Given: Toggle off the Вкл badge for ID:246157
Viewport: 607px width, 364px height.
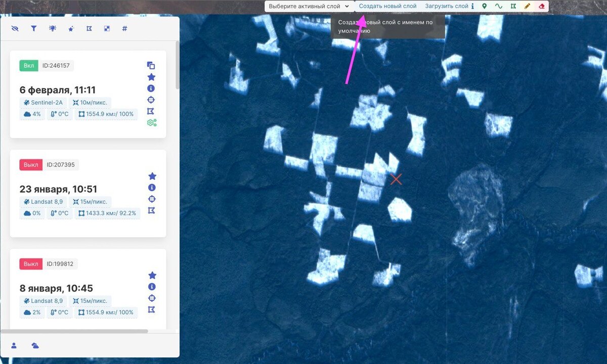Looking at the screenshot, I should tap(29, 65).
